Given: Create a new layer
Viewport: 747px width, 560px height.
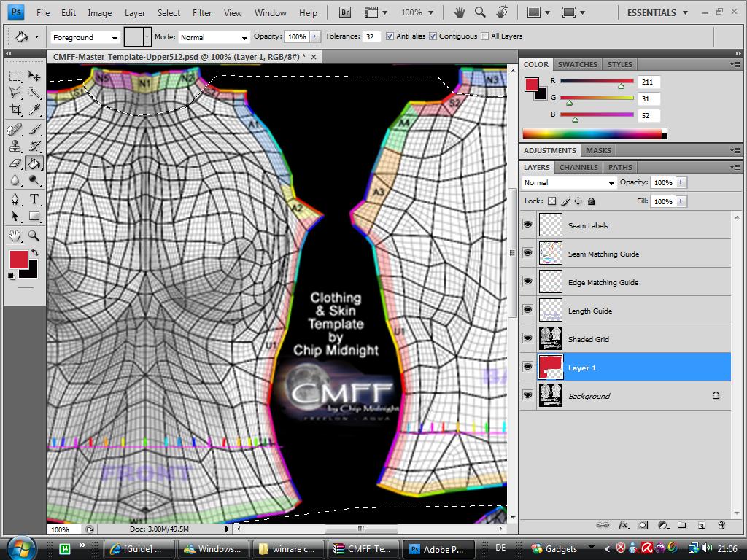Looking at the screenshot, I should point(702,525).
